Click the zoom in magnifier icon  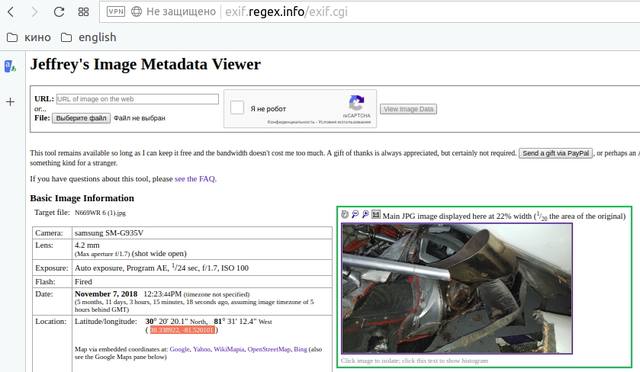pyautogui.click(x=366, y=214)
